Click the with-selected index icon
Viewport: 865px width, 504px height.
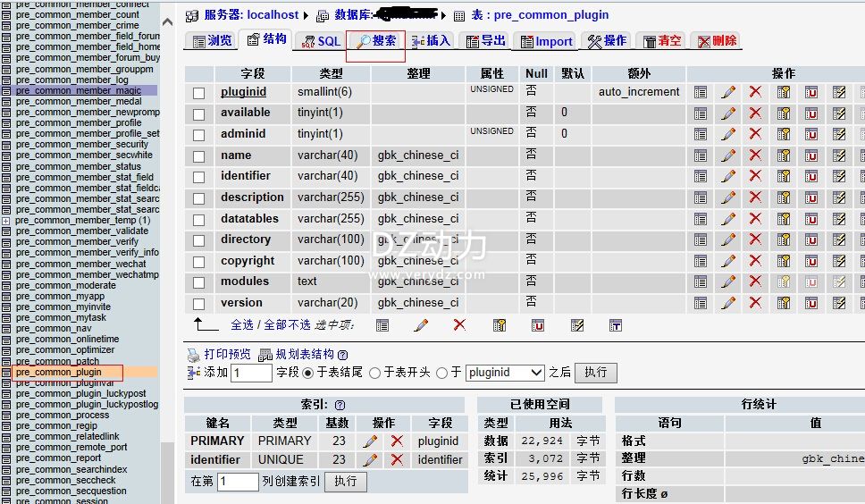[577, 325]
